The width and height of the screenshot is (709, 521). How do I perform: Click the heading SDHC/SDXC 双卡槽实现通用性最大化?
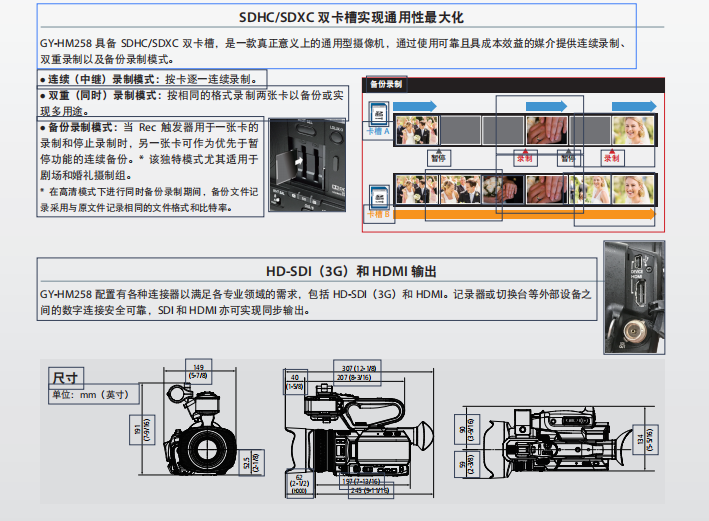pos(351,18)
